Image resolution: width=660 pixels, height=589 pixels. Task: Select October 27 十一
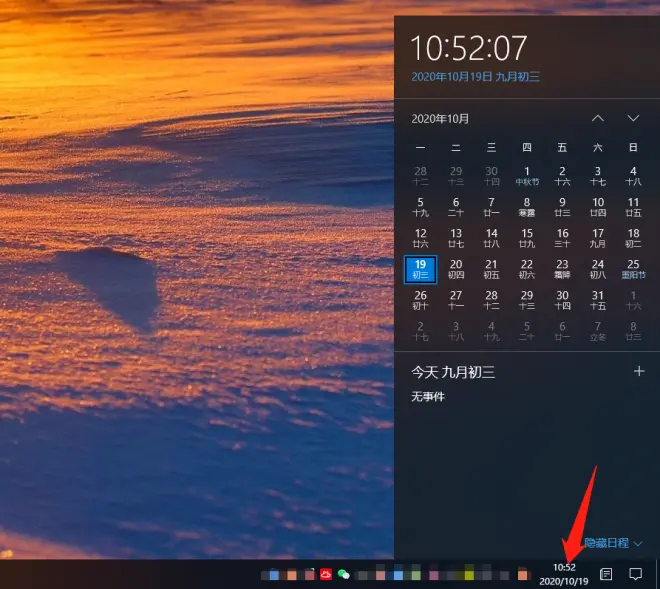456,300
